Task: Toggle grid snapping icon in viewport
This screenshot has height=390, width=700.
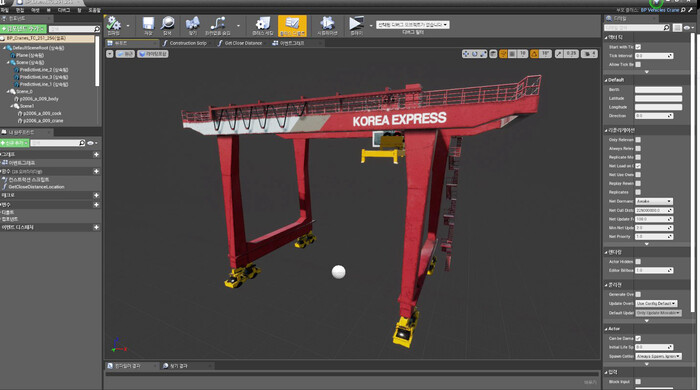Action: click(x=512, y=54)
